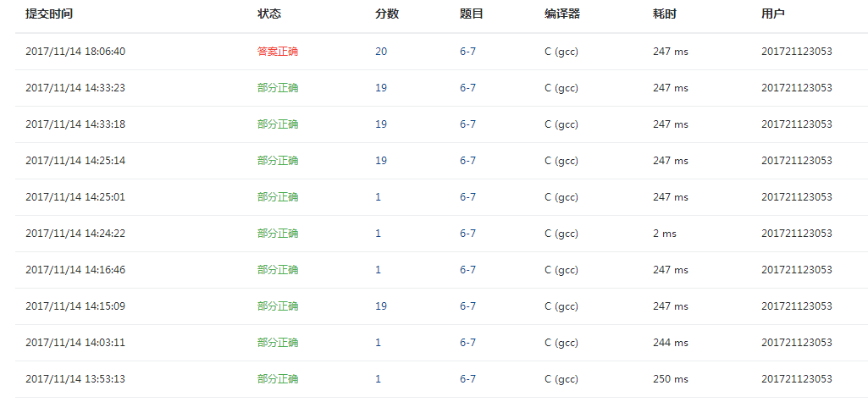
Task: Click timestamp 2017/11/14 14:25:01
Action: [75, 197]
